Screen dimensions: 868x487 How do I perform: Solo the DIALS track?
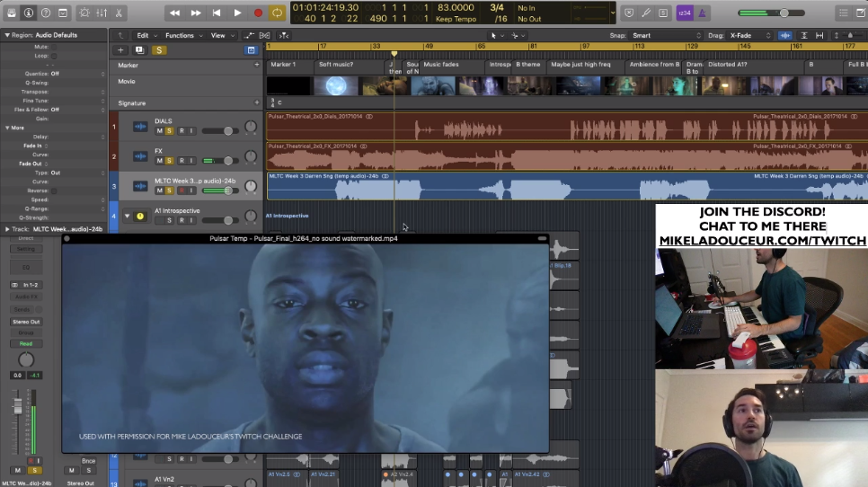click(170, 131)
